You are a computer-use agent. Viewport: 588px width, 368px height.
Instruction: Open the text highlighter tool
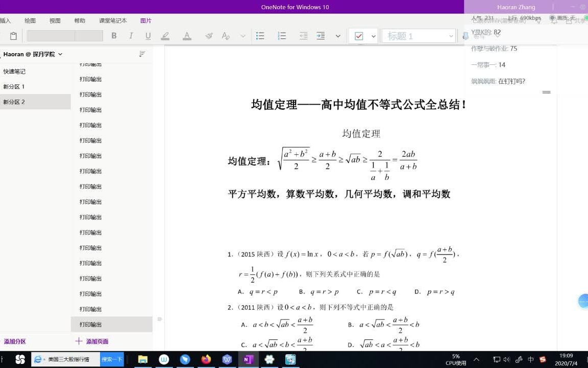(165, 36)
